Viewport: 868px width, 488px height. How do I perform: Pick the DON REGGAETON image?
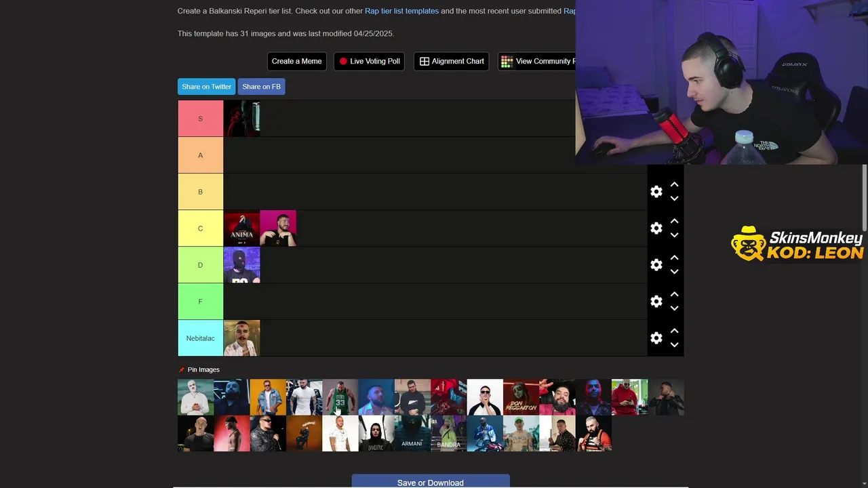(521, 397)
